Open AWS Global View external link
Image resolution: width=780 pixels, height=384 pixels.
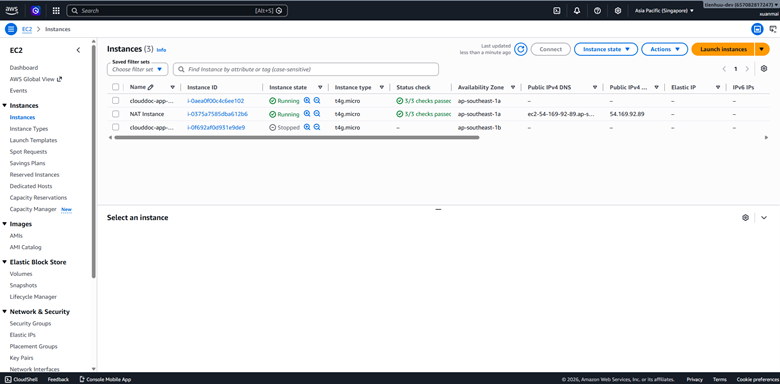pos(36,79)
